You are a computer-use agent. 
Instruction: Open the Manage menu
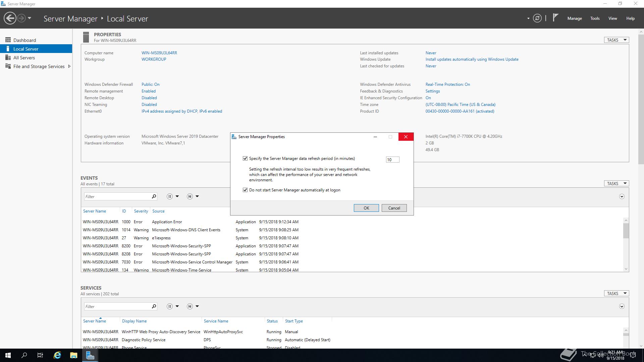[575, 18]
